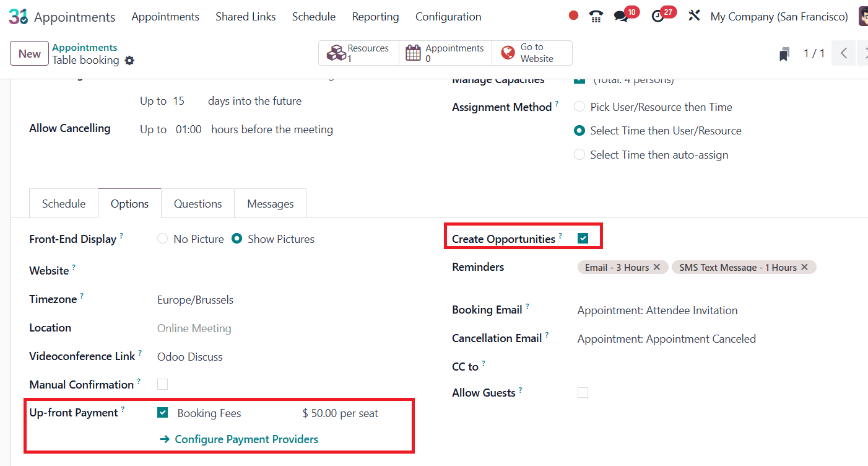Open the Schedule menu in navbar

point(314,17)
